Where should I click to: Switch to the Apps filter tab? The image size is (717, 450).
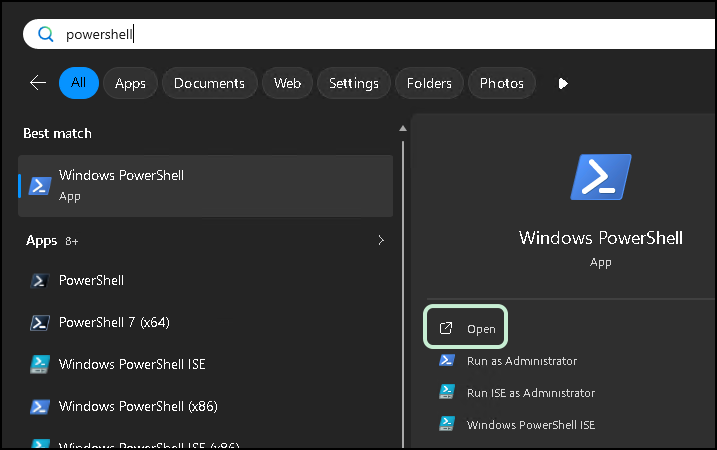(x=130, y=83)
